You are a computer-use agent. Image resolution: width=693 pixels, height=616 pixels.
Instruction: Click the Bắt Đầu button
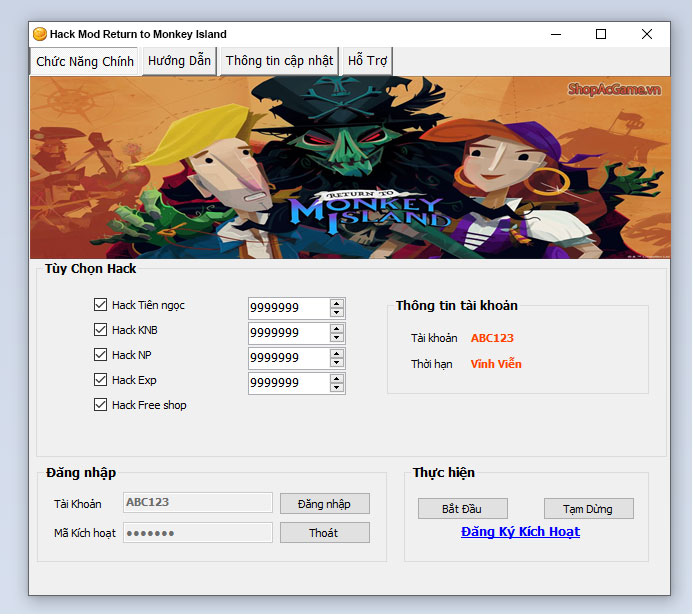click(x=462, y=509)
